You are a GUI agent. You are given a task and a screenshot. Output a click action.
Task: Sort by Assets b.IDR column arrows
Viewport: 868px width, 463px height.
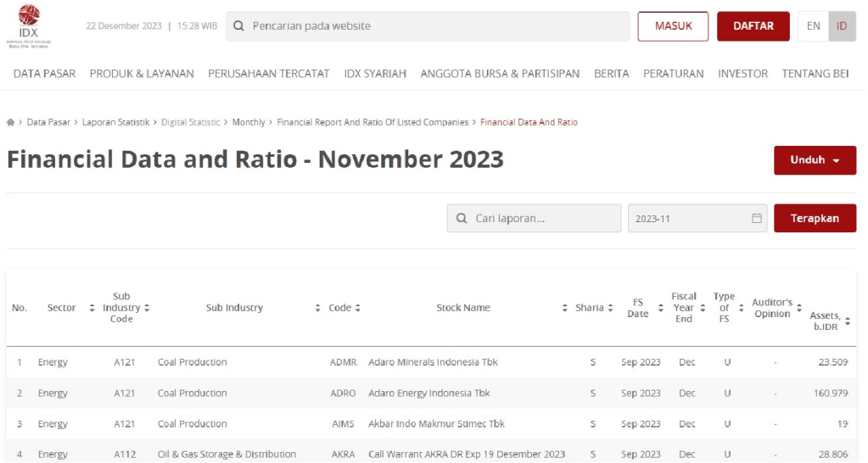[x=847, y=321]
